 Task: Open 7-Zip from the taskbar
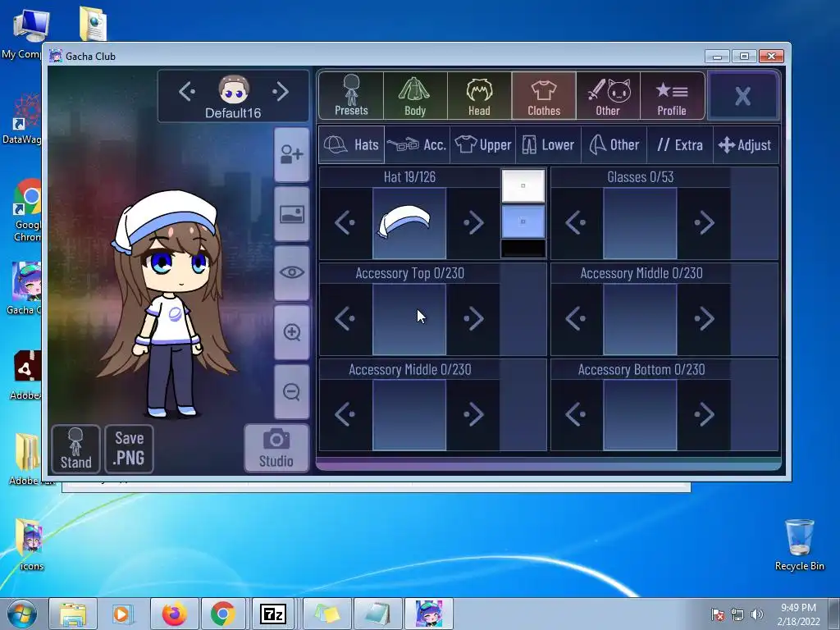pos(272,614)
